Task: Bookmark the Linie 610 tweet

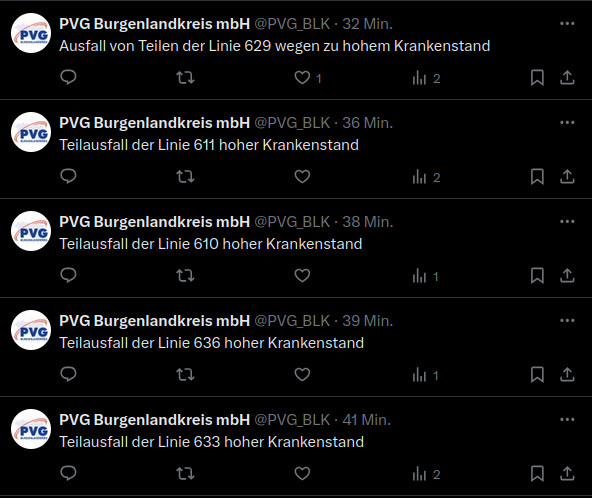Action: point(537,276)
